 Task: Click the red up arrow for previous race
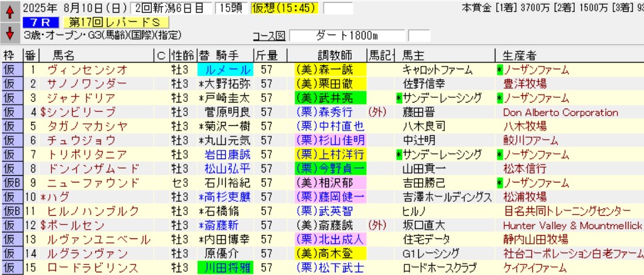click(10, 11)
